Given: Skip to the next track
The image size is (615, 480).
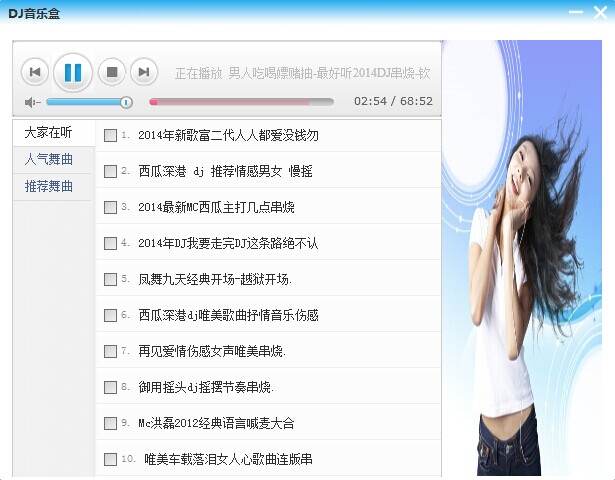Looking at the screenshot, I should click(145, 72).
